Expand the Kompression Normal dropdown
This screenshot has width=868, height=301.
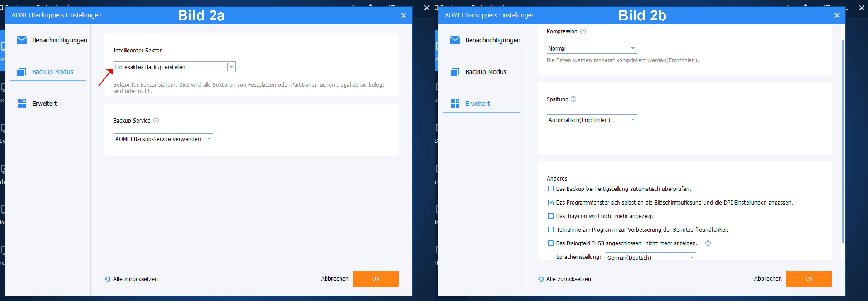(633, 48)
